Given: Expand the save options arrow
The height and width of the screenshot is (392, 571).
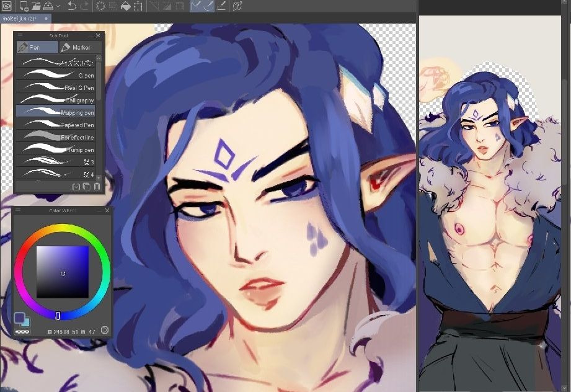Looking at the screenshot, I should (x=58, y=6).
